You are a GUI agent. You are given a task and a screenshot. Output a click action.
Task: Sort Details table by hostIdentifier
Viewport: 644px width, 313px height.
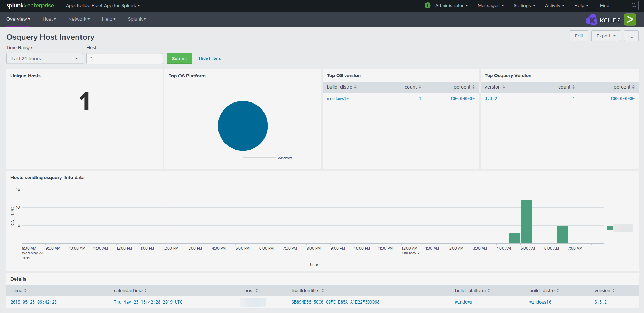pyautogui.click(x=308, y=291)
